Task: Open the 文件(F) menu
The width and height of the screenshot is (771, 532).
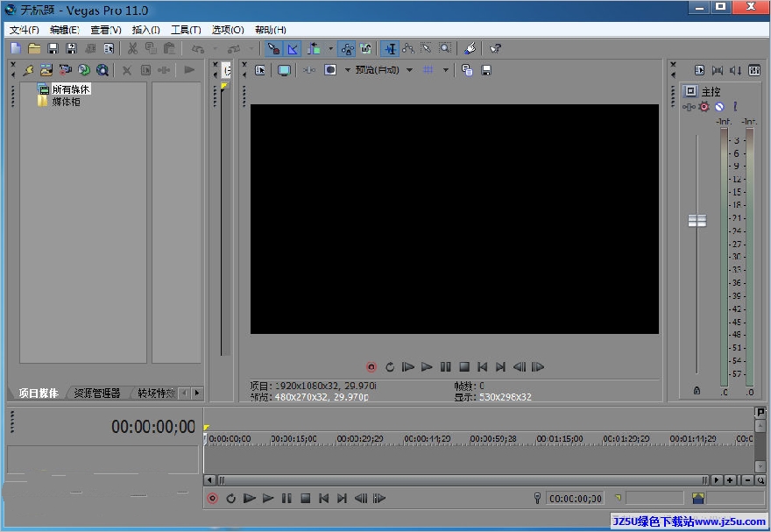Action: [x=25, y=30]
